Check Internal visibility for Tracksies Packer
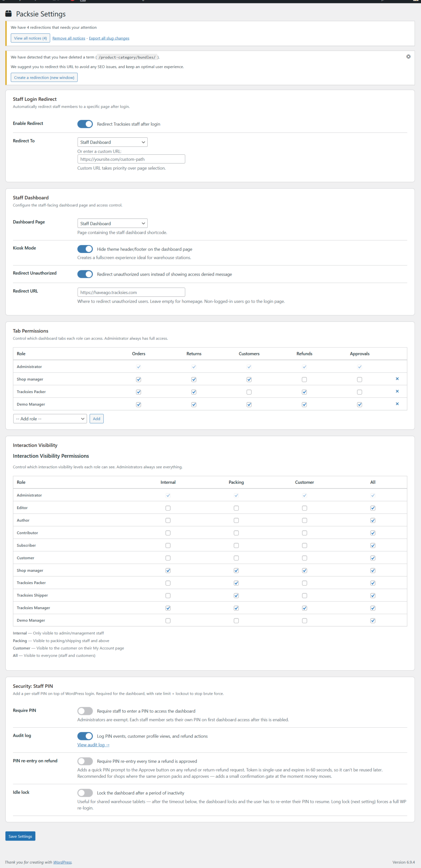The image size is (421, 868). point(168,583)
